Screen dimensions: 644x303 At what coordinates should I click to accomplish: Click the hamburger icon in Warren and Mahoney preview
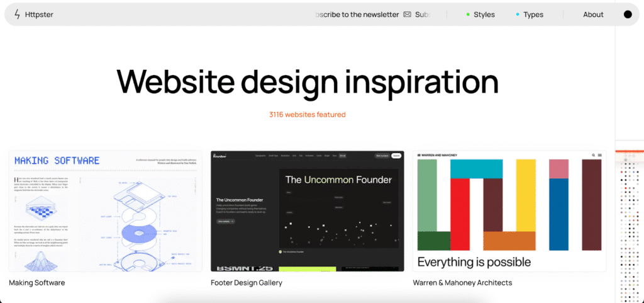tap(600, 155)
